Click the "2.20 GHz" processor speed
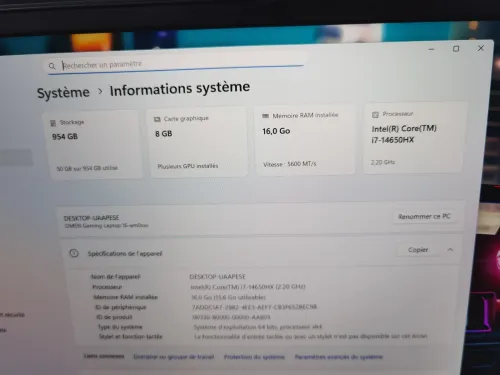This screenshot has height=375, width=500. click(x=383, y=162)
